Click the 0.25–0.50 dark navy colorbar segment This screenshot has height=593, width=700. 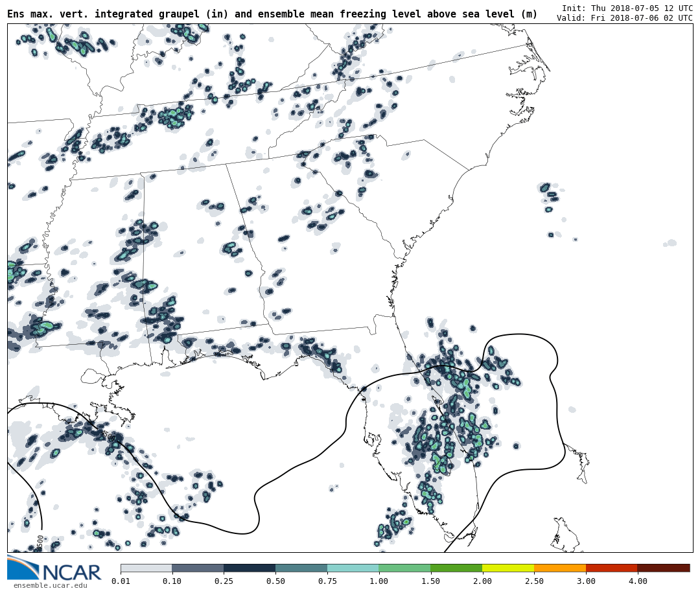(250, 568)
